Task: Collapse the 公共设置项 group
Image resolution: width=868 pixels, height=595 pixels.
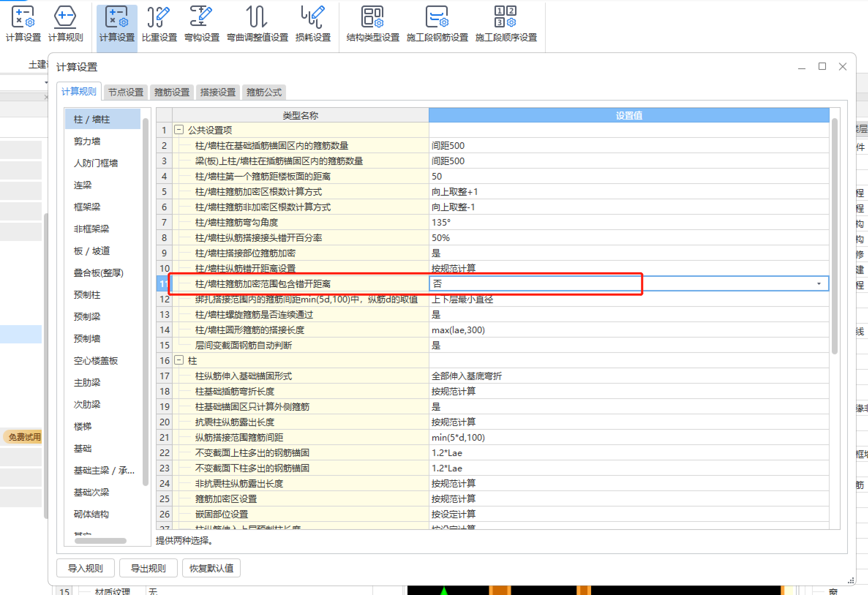Action: (x=179, y=129)
